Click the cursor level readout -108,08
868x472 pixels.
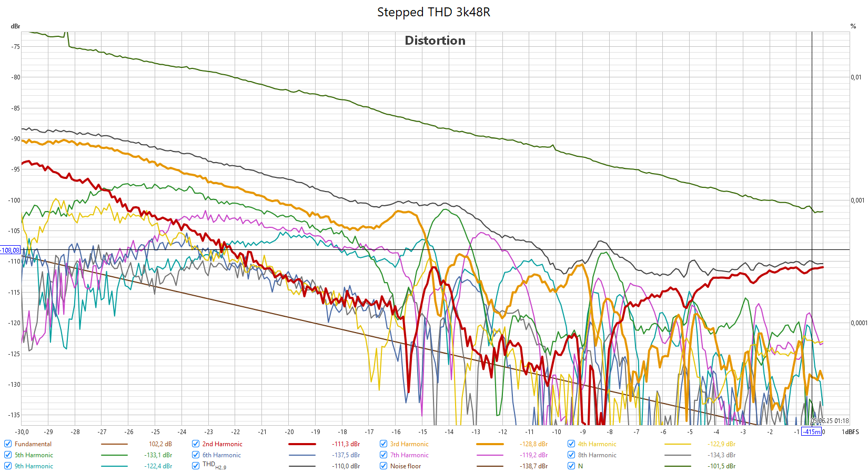pyautogui.click(x=10, y=250)
